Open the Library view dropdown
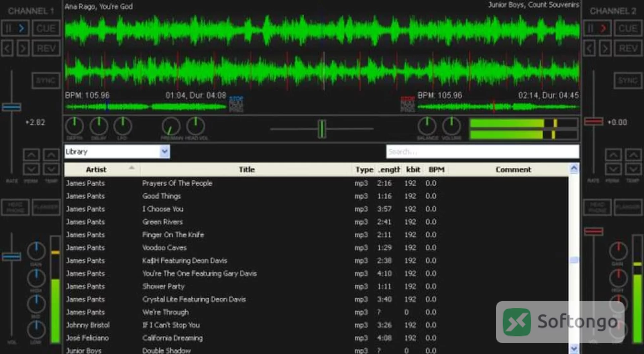Screen dimensions: 644x354 [x=164, y=152]
